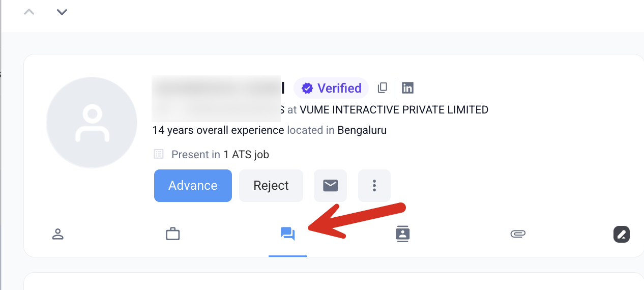Click the dark edit note icon
The image size is (644, 290).
click(x=622, y=234)
